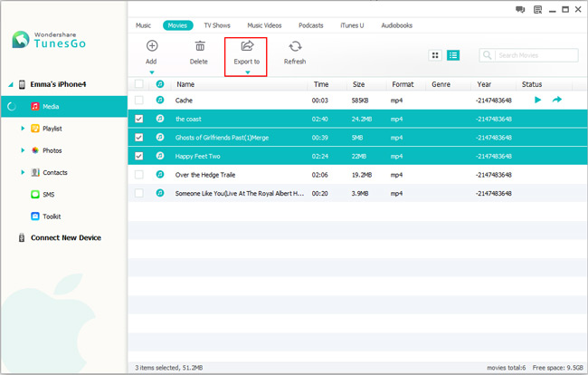Open the Music Videos tab
The image size is (588, 375).
[x=264, y=25]
